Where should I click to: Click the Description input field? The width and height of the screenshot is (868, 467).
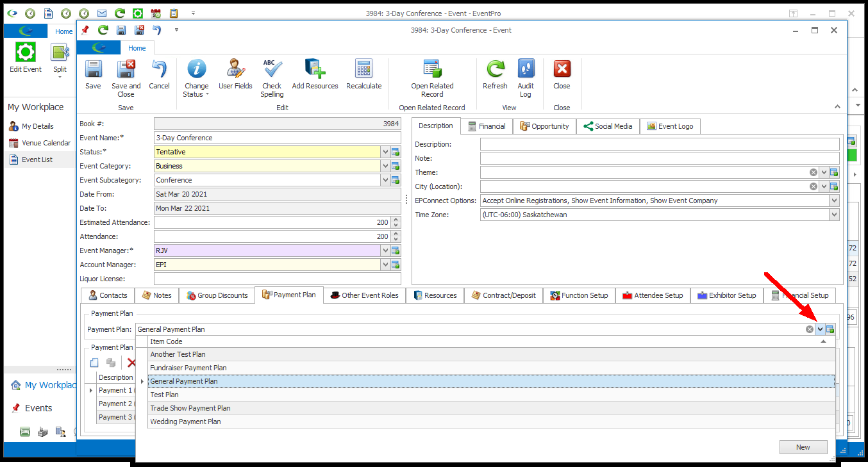point(660,144)
